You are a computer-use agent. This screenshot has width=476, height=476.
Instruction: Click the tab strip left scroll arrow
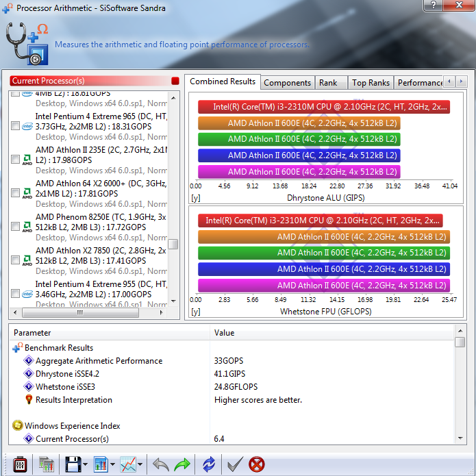pyautogui.click(x=449, y=82)
